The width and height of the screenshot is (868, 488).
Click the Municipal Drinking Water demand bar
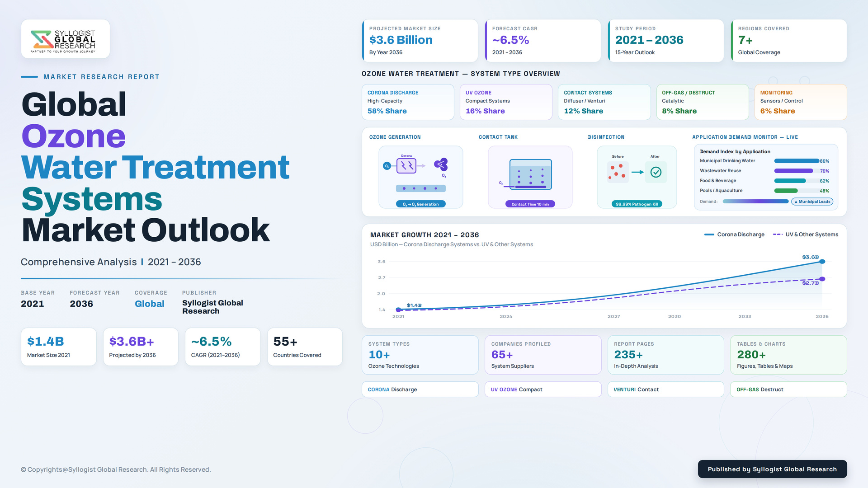point(797,161)
